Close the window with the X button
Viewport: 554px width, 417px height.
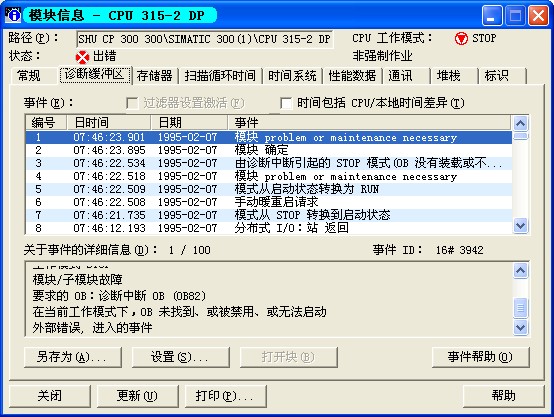click(x=538, y=16)
